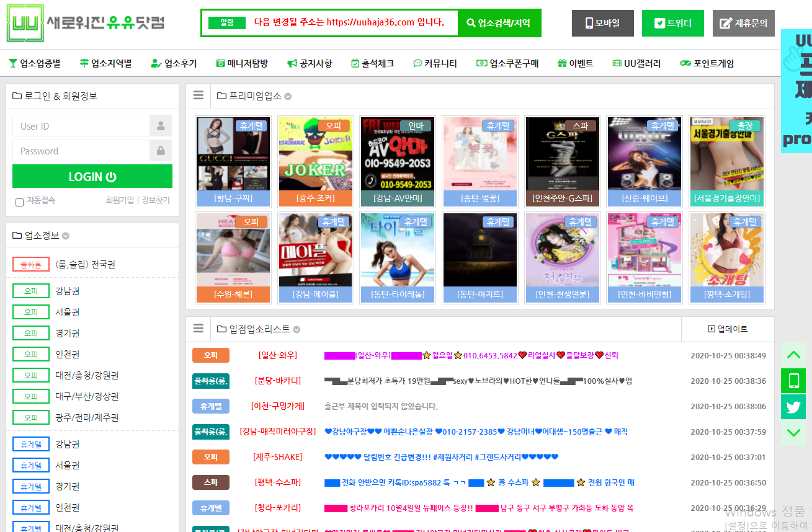Click the user icon in User ID field
The height and width of the screenshot is (532, 812).
point(161,126)
